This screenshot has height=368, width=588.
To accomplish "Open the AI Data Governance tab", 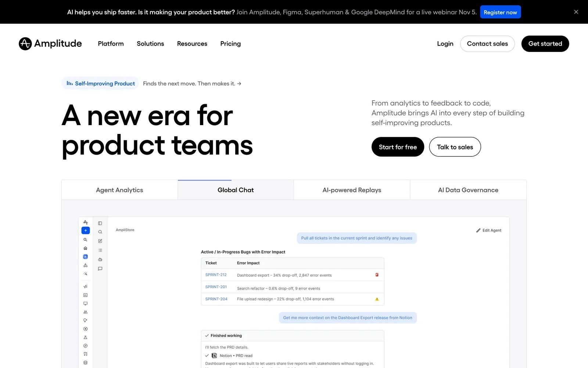I will click(468, 190).
